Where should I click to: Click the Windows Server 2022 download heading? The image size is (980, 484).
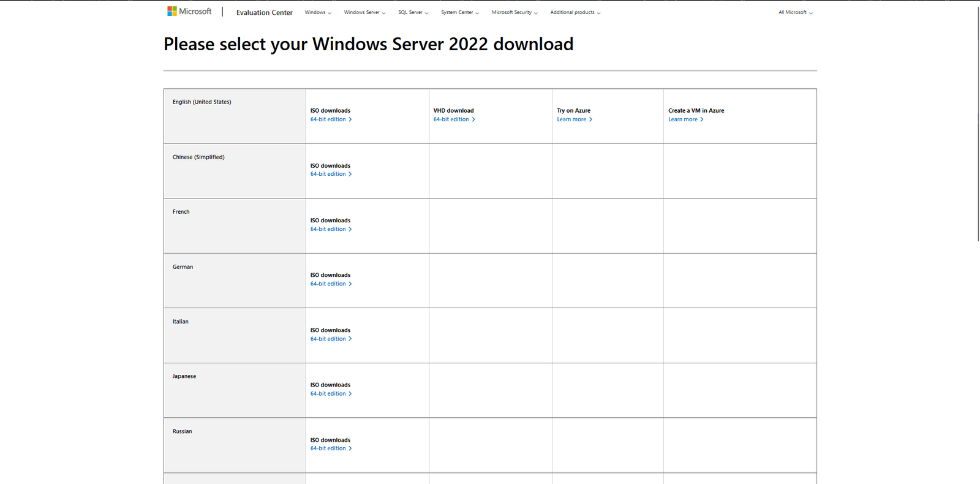pyautogui.click(x=369, y=44)
